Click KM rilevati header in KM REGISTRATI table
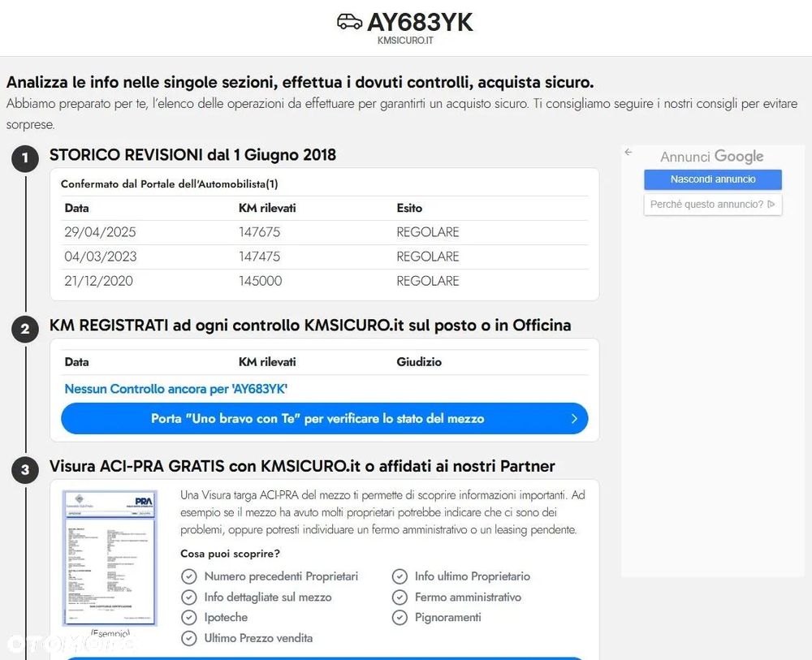Screen dimensions: 812x660 point(267,362)
